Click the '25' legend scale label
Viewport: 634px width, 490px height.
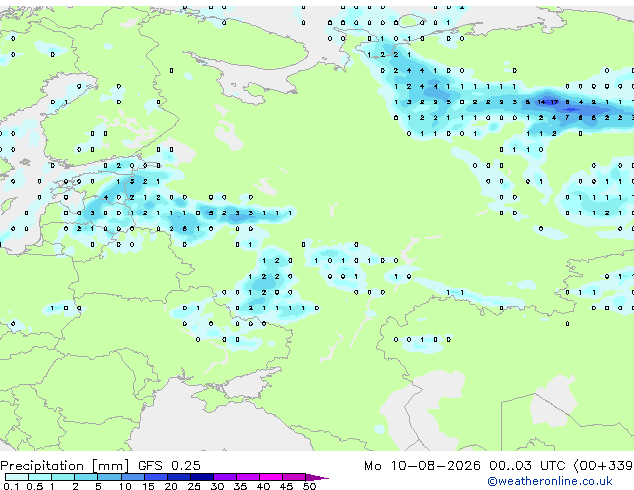coord(194,486)
